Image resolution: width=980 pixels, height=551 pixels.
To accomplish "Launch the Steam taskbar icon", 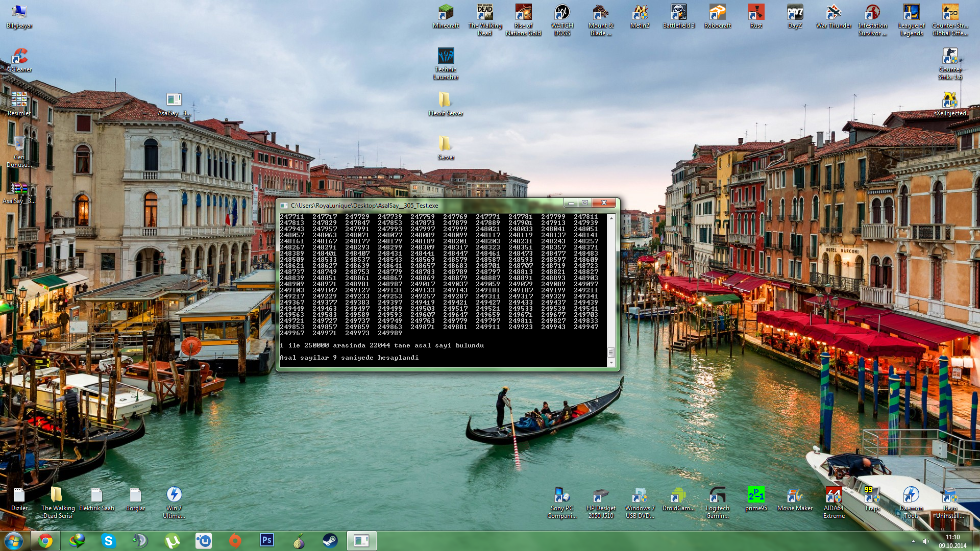I will (330, 541).
